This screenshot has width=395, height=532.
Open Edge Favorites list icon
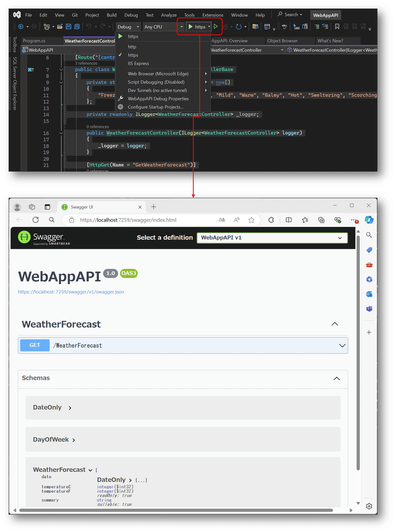pyautogui.click(x=305, y=220)
